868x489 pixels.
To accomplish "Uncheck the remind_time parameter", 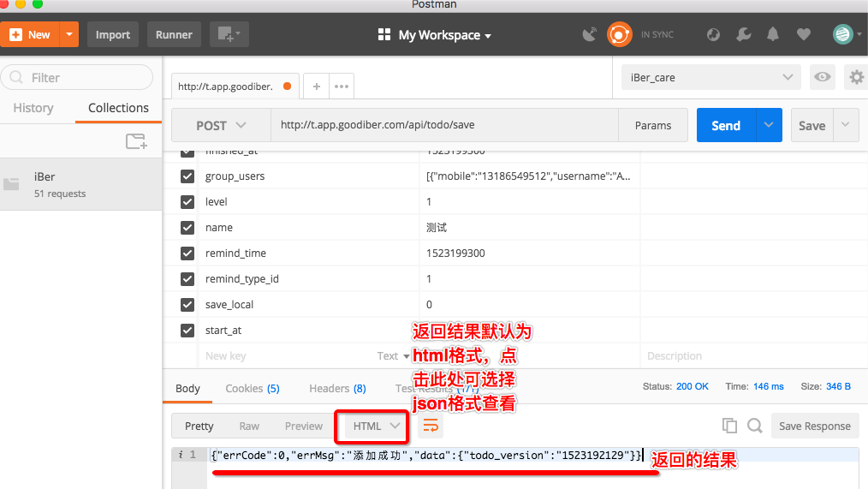I will 187,253.
